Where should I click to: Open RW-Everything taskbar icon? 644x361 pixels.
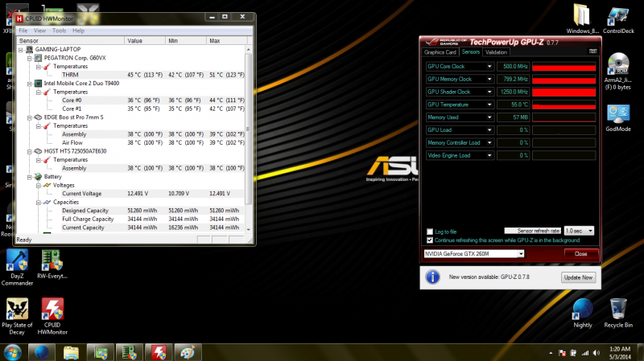pyautogui.click(x=130, y=353)
